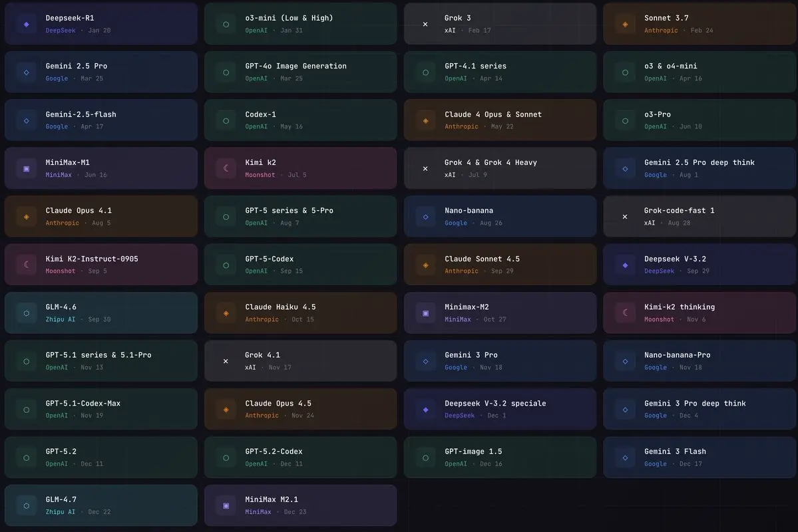Viewport: 798px width, 532px height.
Task: Click the square icon on MiniMax-M1 card
Action: [27, 168]
